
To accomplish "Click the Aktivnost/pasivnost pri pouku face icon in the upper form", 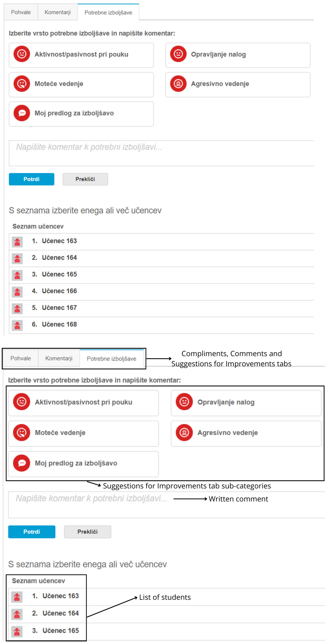I will tap(22, 54).
